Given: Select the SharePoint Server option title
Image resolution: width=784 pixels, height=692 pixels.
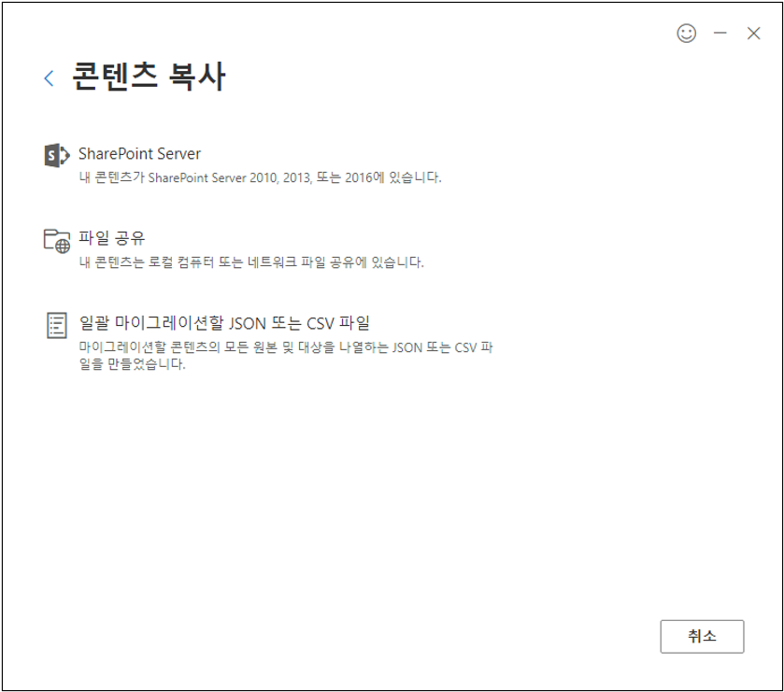Looking at the screenshot, I should coord(139,154).
